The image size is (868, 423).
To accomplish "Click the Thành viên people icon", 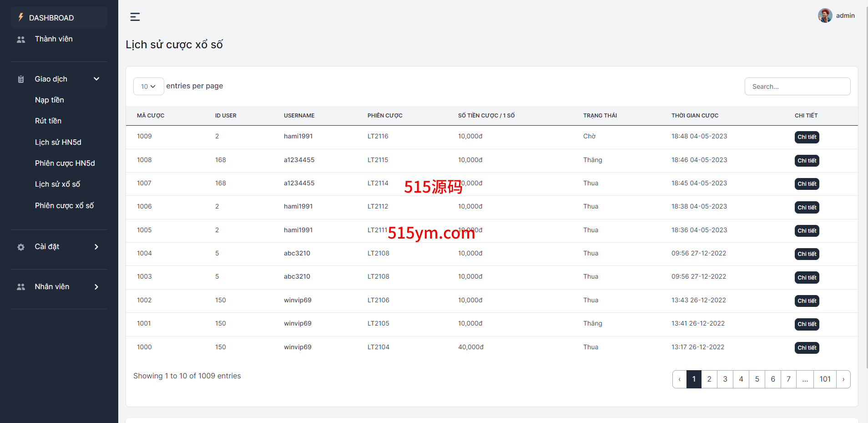I will click(x=21, y=40).
